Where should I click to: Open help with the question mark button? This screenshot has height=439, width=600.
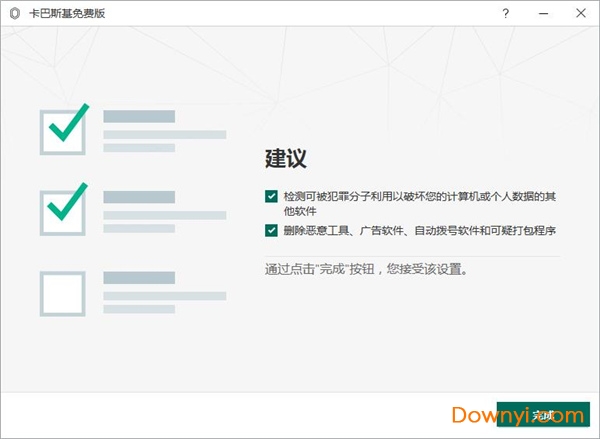(x=506, y=14)
